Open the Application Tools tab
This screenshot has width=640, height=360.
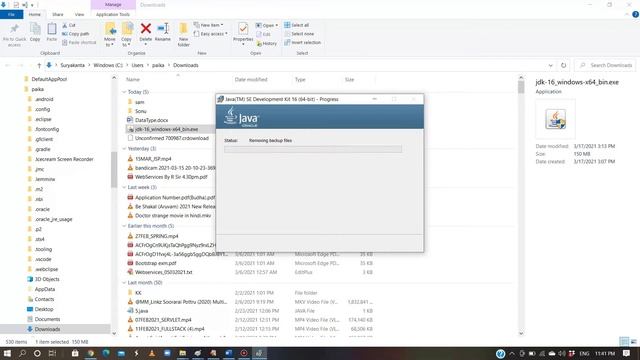tap(113, 14)
